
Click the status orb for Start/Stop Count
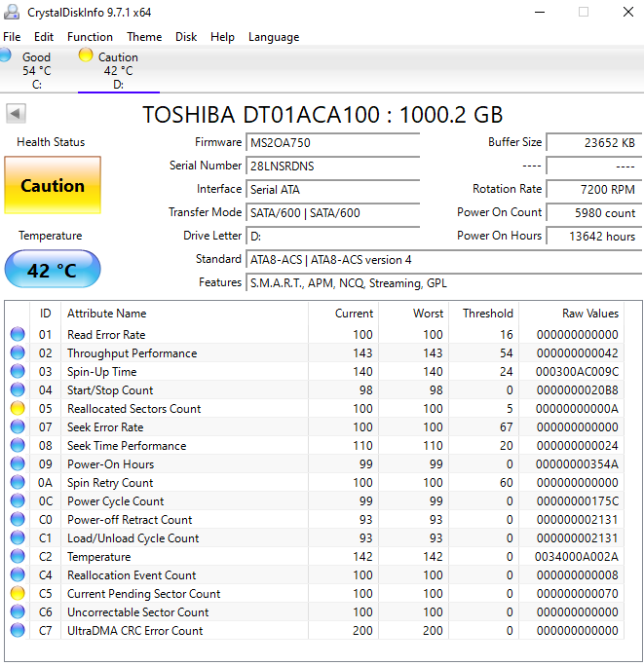point(18,389)
